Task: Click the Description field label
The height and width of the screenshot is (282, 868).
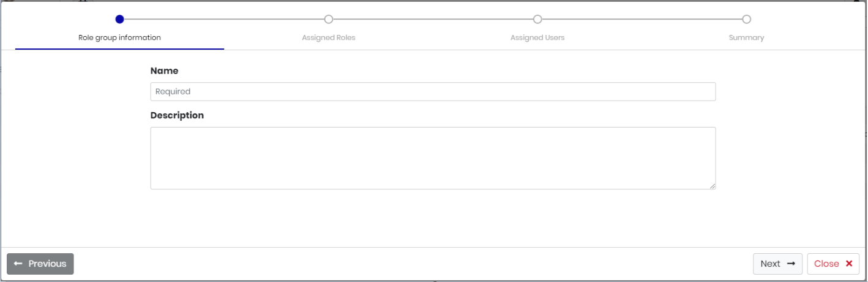Action: point(177,115)
